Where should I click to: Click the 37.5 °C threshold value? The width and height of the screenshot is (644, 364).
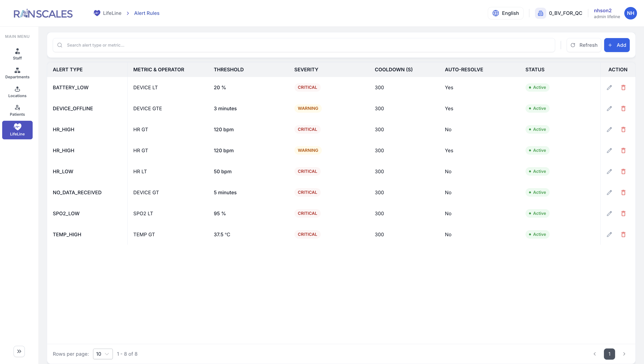tap(222, 234)
